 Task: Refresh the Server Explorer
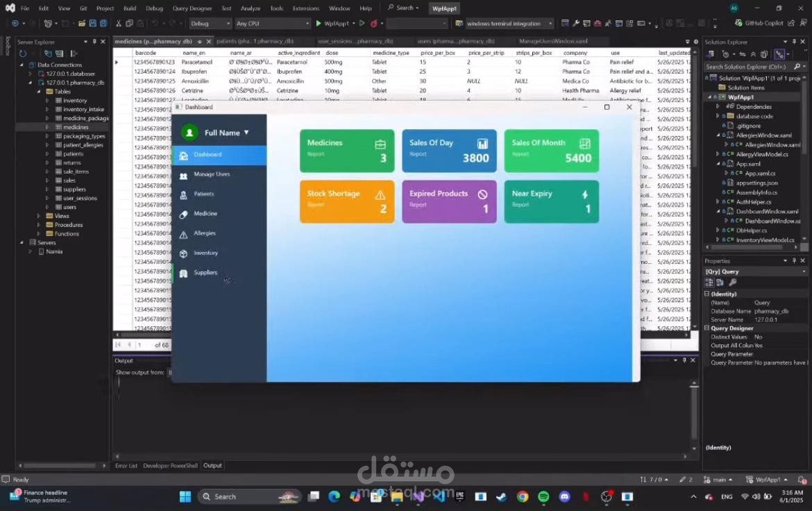coord(23,53)
